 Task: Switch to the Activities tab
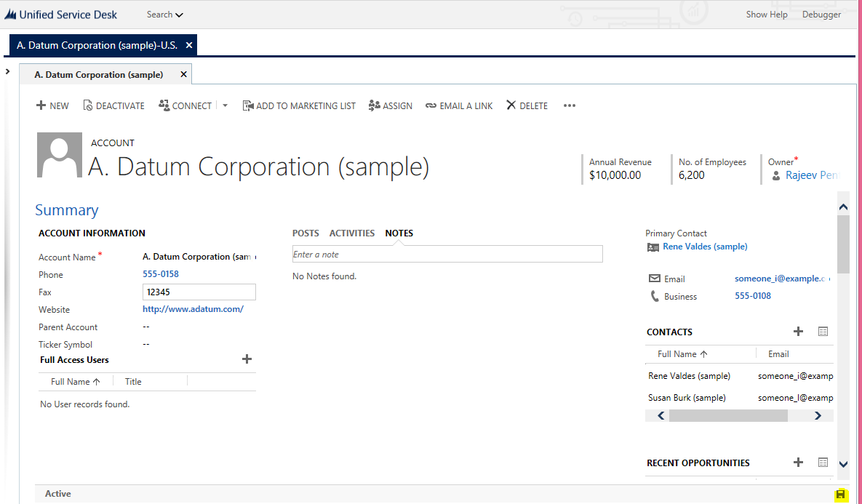(x=351, y=233)
